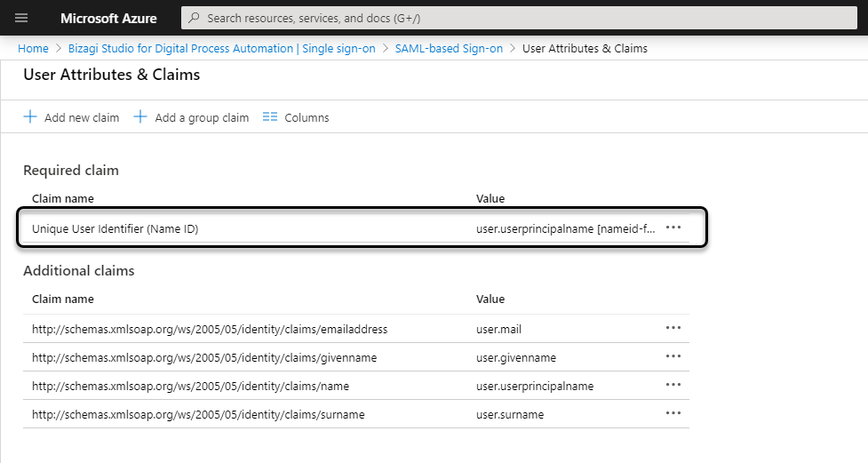Click the user.givenname value
This screenshot has height=463, width=868.
(516, 358)
